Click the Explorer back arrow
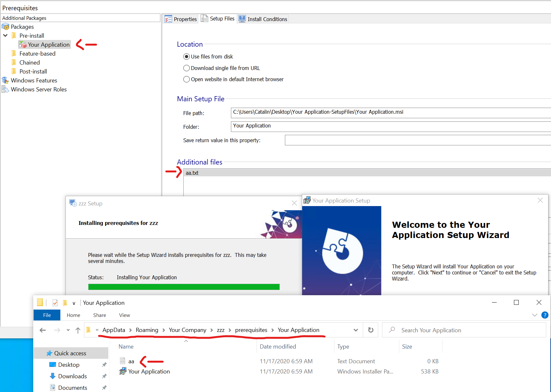551x392 pixels. click(43, 330)
